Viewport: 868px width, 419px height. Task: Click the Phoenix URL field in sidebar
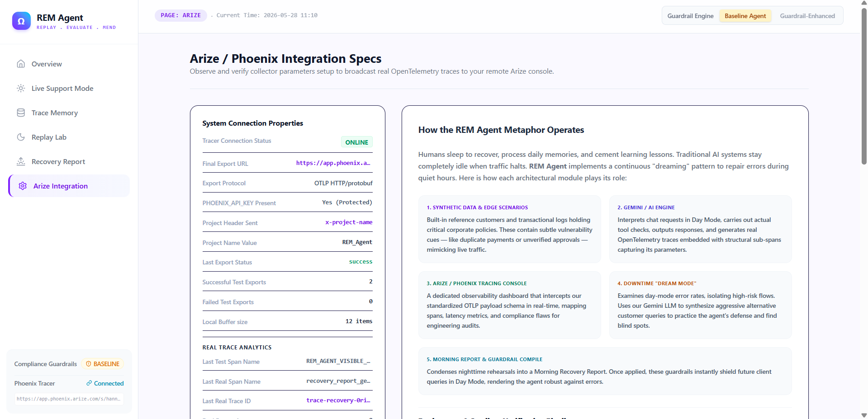69,399
